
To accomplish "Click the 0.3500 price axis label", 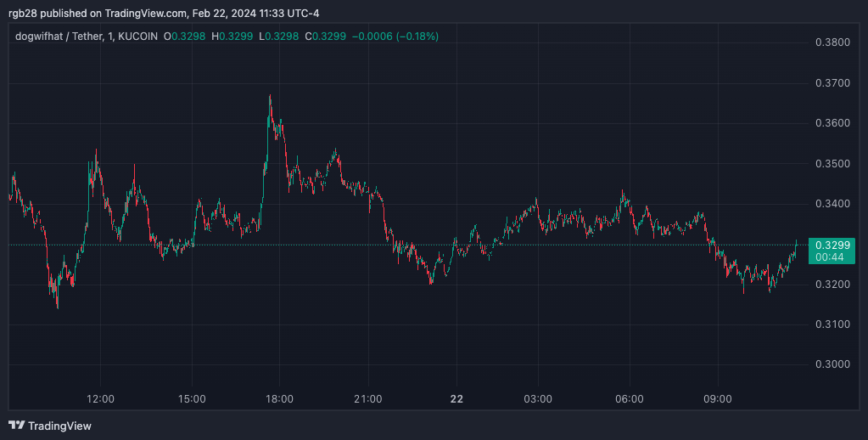I will pos(831,163).
